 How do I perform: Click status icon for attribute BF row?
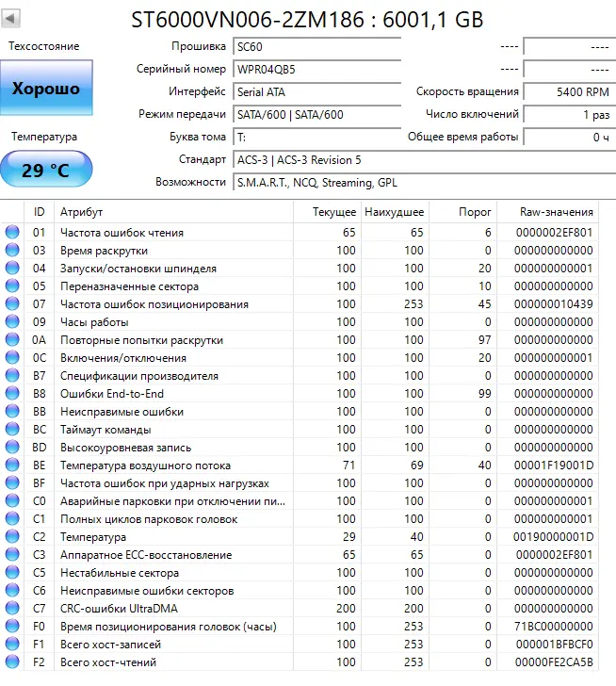click(12, 483)
